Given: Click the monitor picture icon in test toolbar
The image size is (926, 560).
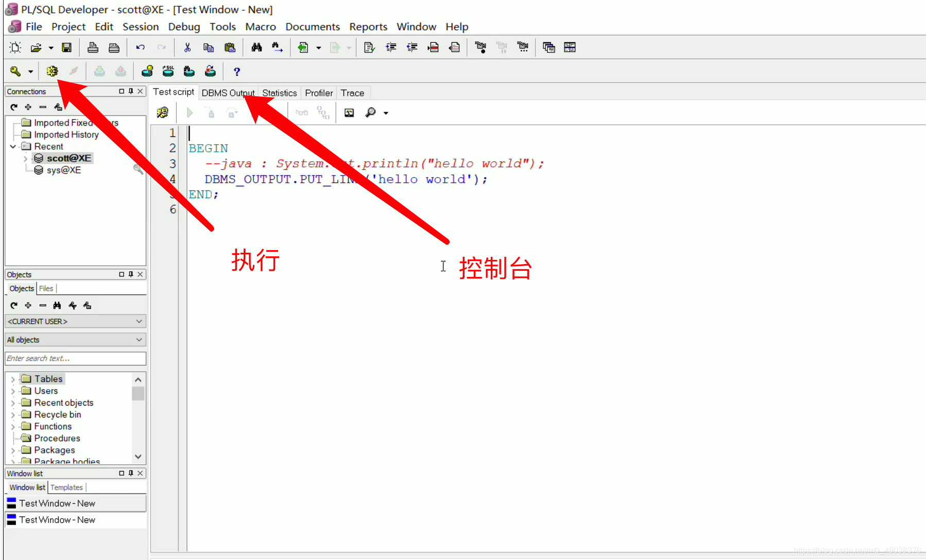Looking at the screenshot, I should coord(349,112).
